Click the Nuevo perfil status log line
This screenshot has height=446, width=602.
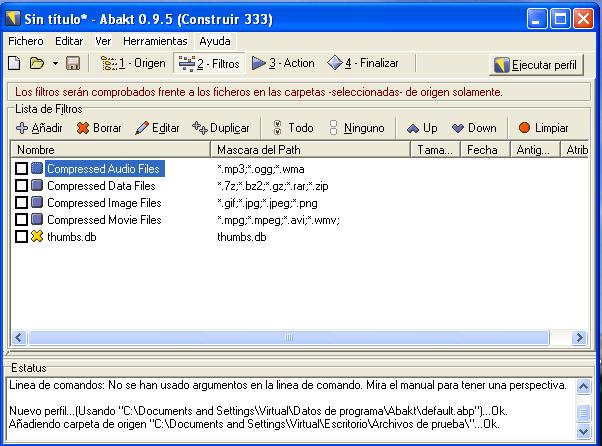tap(258, 411)
